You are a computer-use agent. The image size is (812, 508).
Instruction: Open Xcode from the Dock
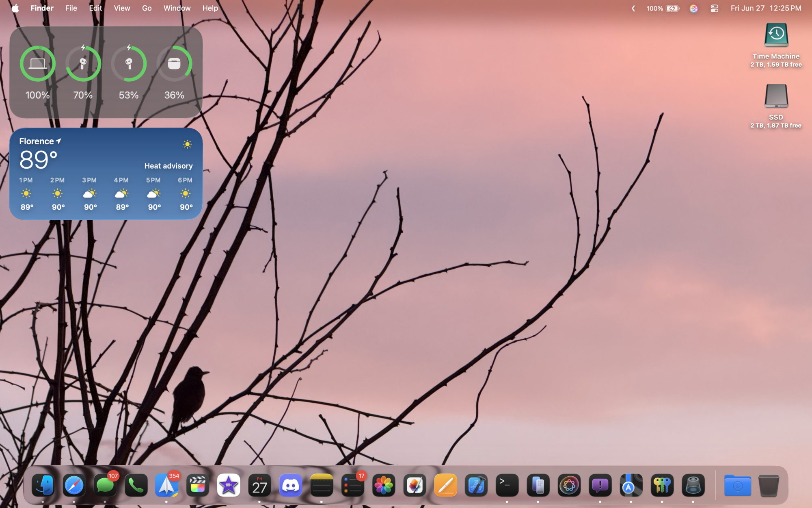(476, 485)
